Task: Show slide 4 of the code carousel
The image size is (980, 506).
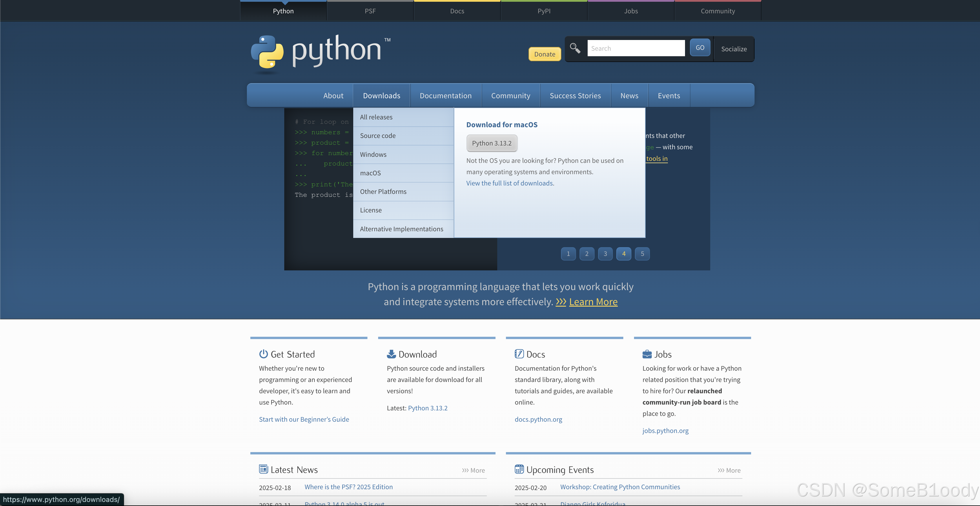Action: pyautogui.click(x=624, y=254)
